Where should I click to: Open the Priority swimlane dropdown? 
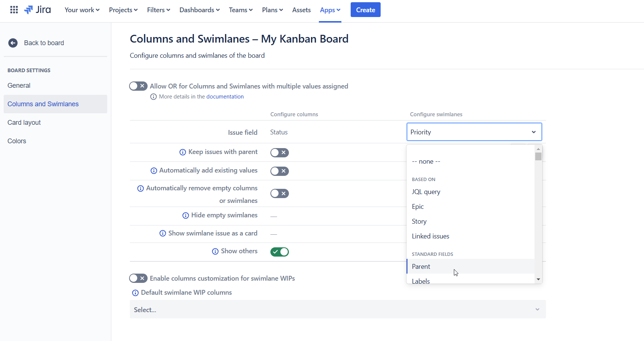[x=474, y=132]
